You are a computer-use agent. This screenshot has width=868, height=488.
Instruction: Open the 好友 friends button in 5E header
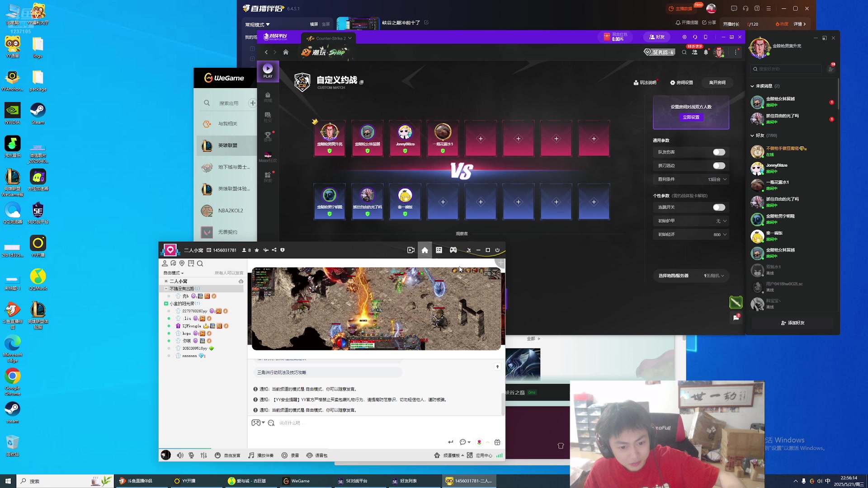pos(657,37)
